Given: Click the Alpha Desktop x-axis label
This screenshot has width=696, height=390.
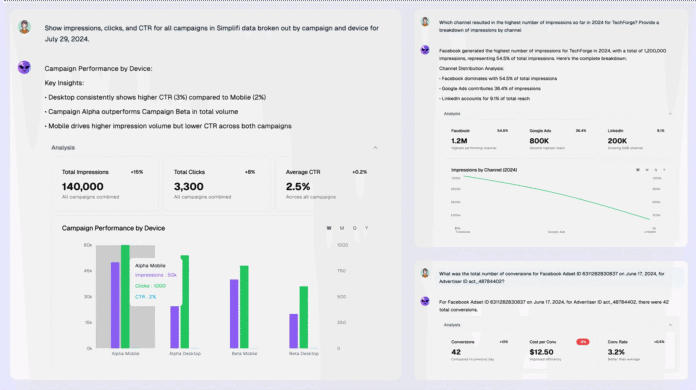Looking at the screenshot, I should (185, 354).
